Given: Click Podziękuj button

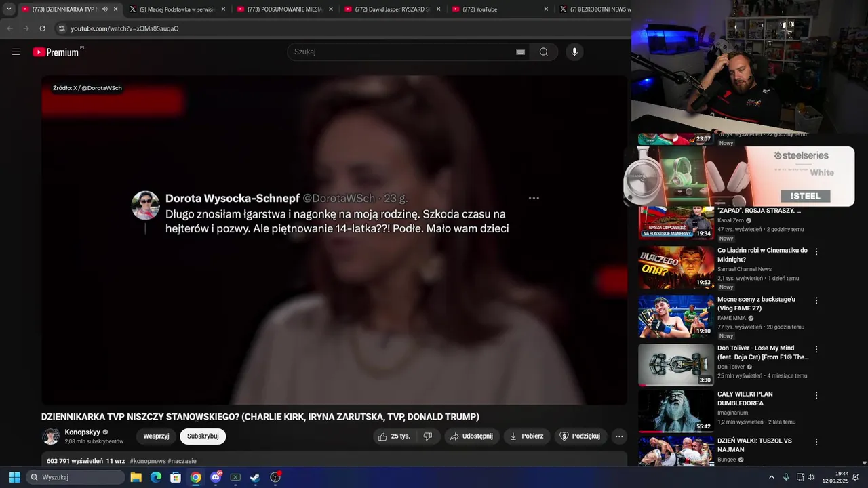Looking at the screenshot, I should pyautogui.click(x=580, y=436).
